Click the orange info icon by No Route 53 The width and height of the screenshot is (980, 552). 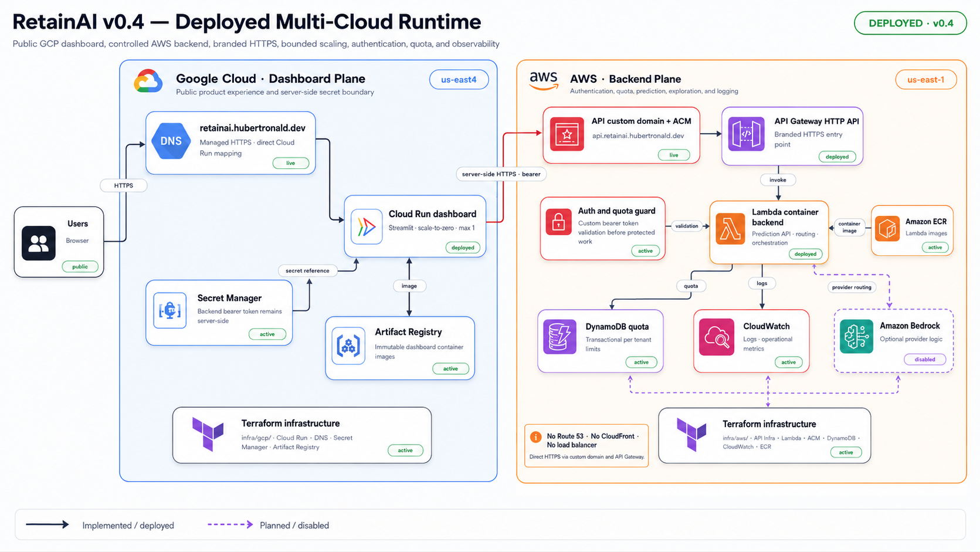point(535,437)
